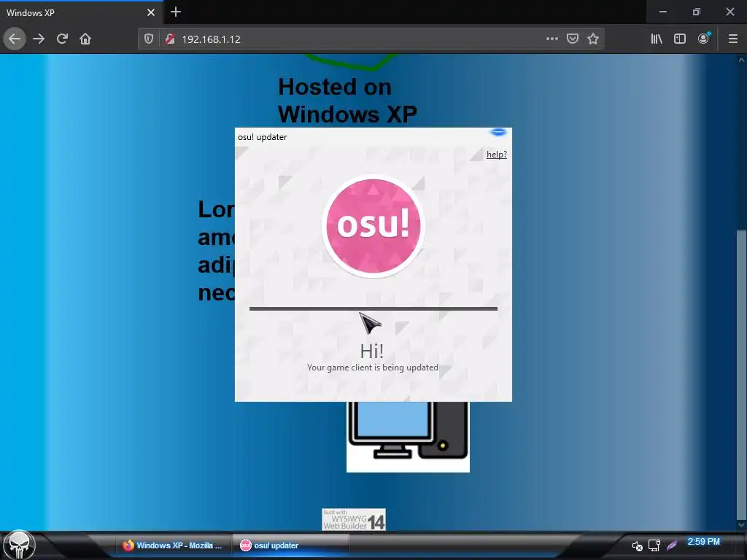Click the scrollbar up arrow

click(741, 60)
